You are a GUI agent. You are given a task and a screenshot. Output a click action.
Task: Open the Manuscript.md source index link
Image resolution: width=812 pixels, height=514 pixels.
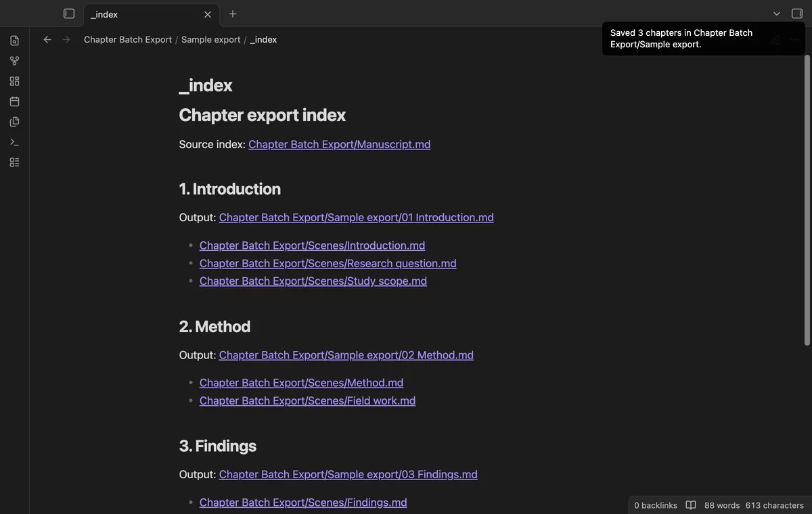click(340, 144)
